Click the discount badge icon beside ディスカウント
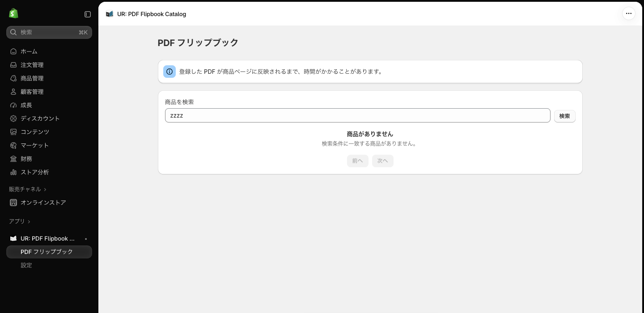This screenshot has height=313, width=644. (x=13, y=118)
